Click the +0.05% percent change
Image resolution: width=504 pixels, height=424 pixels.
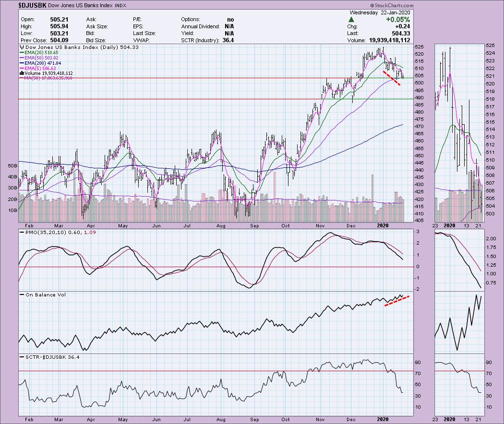point(398,20)
